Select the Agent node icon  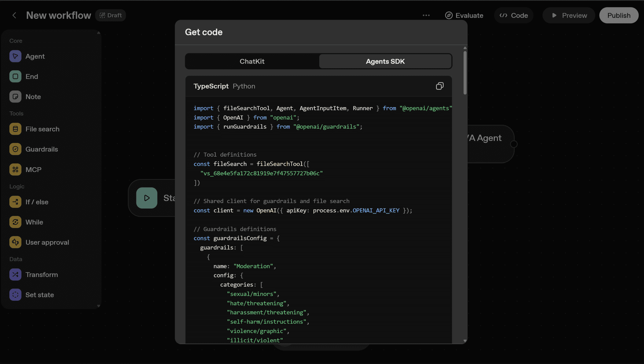point(15,56)
